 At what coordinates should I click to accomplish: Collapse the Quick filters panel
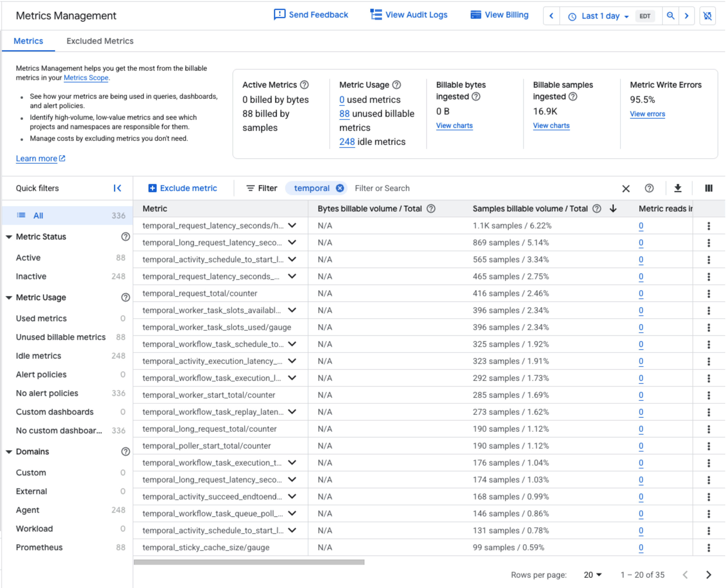pyautogui.click(x=117, y=188)
